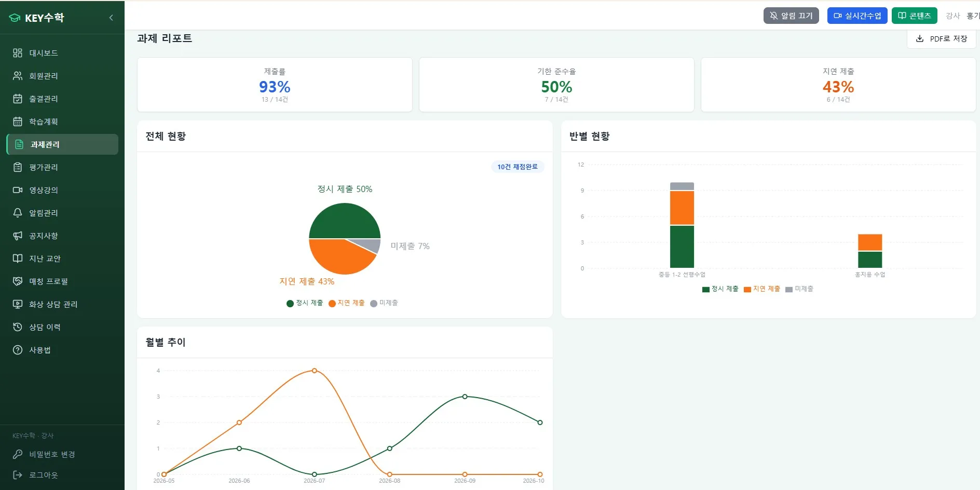Select the 평가관리 menu entry
The width and height of the screenshot is (980, 490).
coord(62,167)
